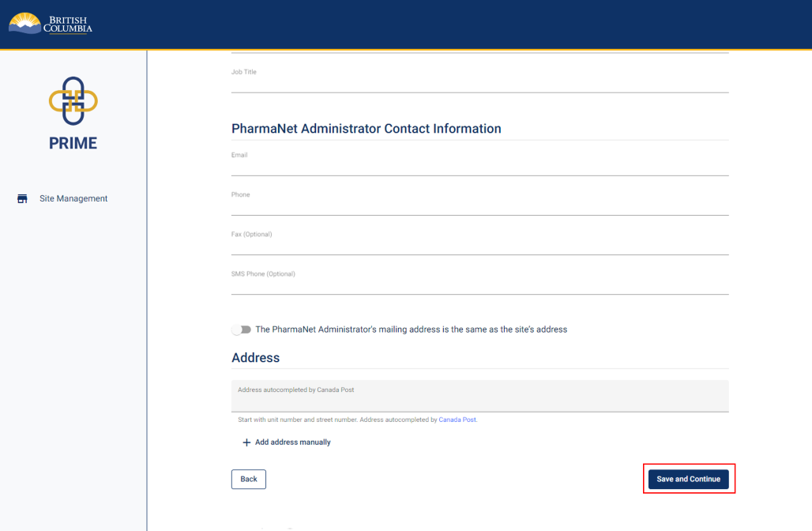This screenshot has height=531, width=812.
Task: Click the plus icon beside Add address manually
Action: point(246,442)
